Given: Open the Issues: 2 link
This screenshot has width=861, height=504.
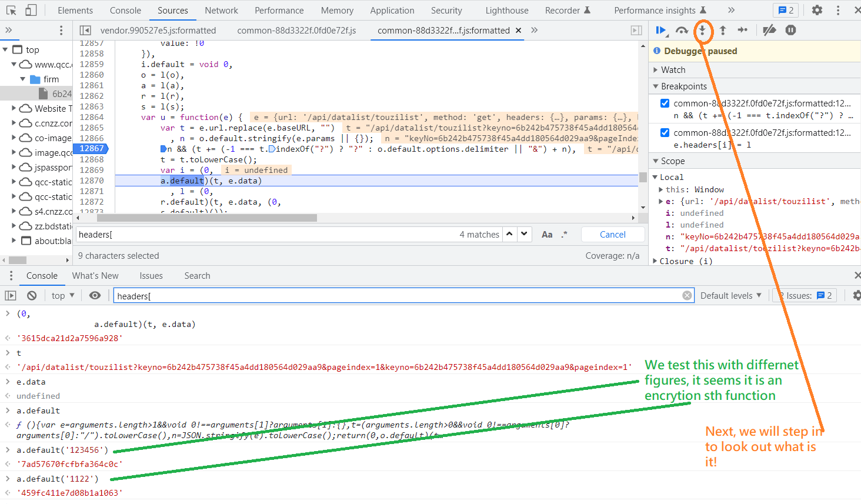Looking at the screenshot, I should (805, 295).
